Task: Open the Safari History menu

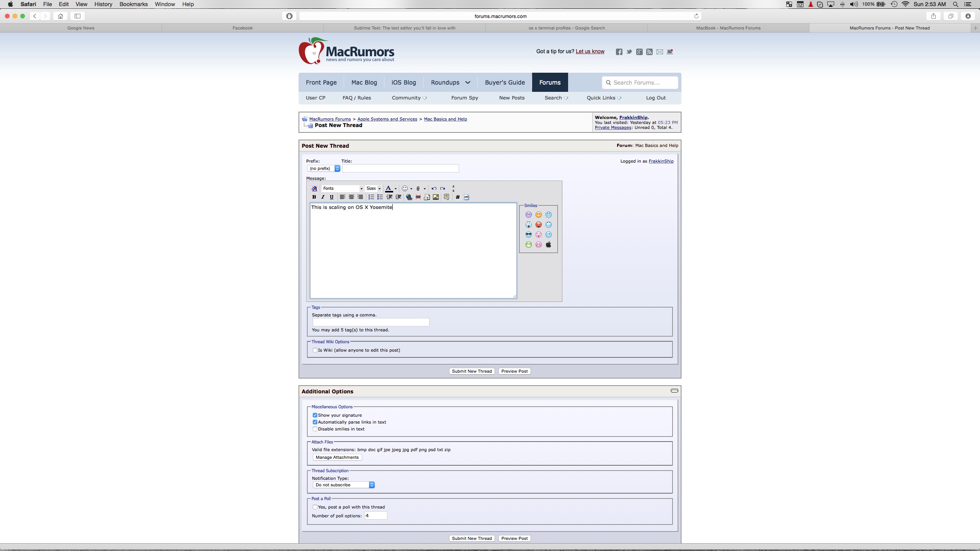Action: pyautogui.click(x=103, y=4)
